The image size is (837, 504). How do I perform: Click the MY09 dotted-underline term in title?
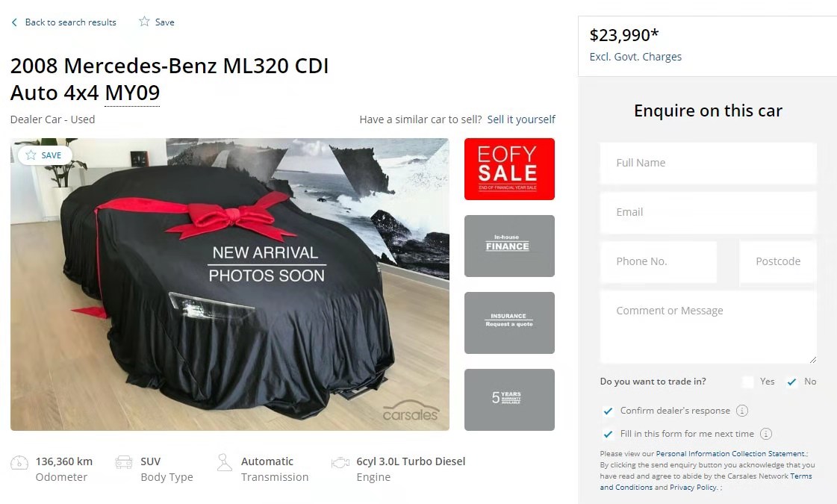(x=132, y=93)
